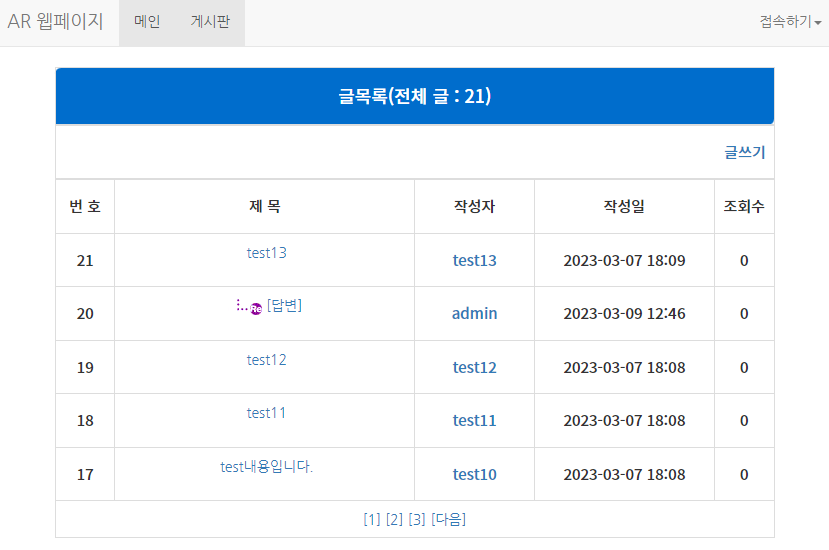Click the 조회수 column header

coord(744,206)
